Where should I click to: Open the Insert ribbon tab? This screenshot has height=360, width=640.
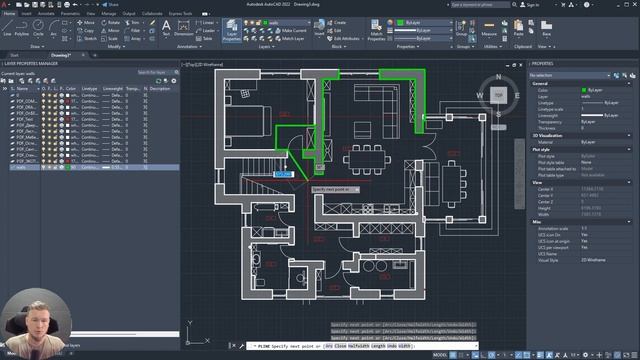point(26,13)
